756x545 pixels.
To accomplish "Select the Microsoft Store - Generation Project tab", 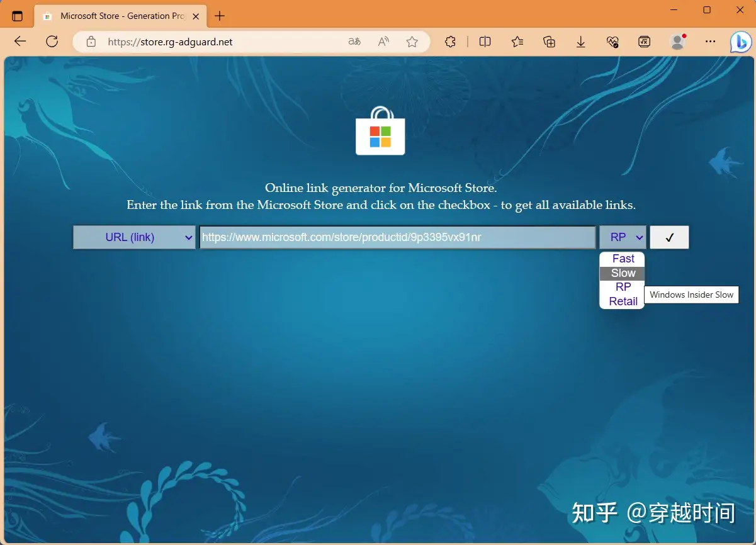I will tap(121, 16).
